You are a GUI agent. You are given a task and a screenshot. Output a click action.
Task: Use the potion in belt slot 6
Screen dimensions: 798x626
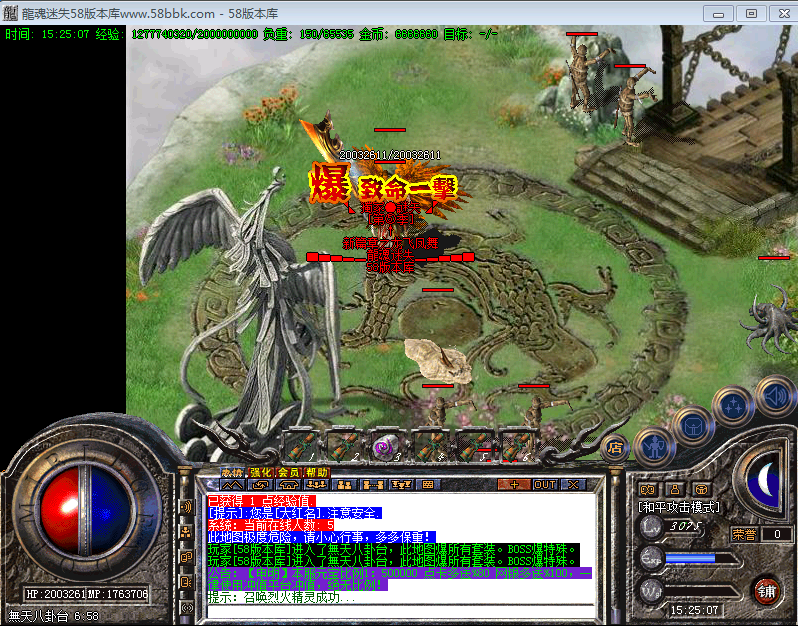517,446
